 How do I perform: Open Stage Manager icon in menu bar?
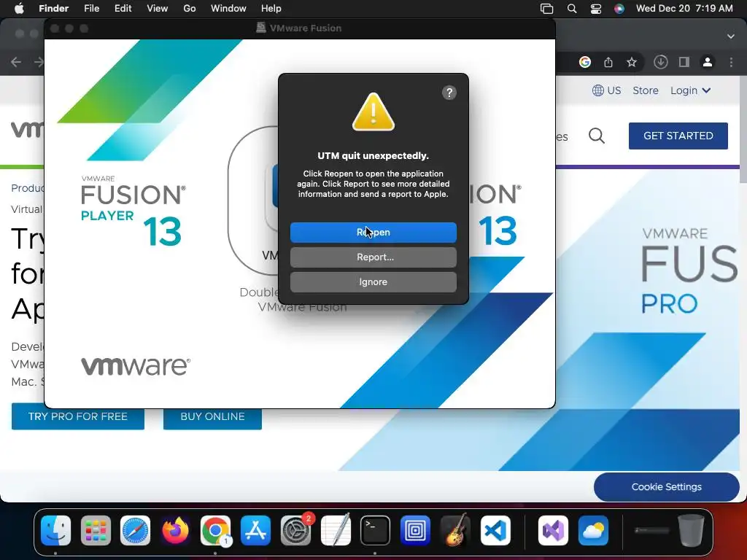pyautogui.click(x=546, y=9)
